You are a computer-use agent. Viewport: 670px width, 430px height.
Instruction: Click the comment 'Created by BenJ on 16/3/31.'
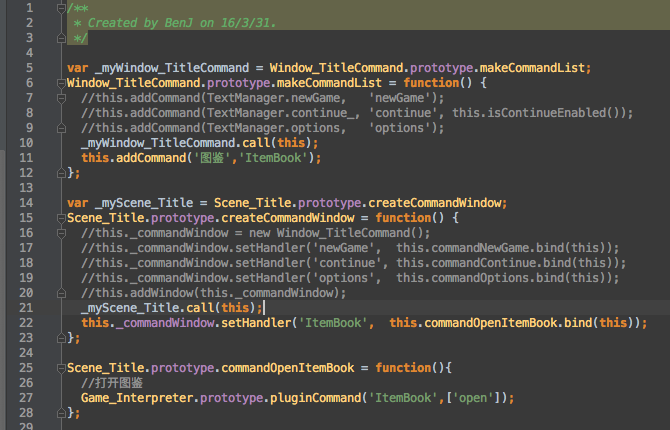(x=182, y=23)
